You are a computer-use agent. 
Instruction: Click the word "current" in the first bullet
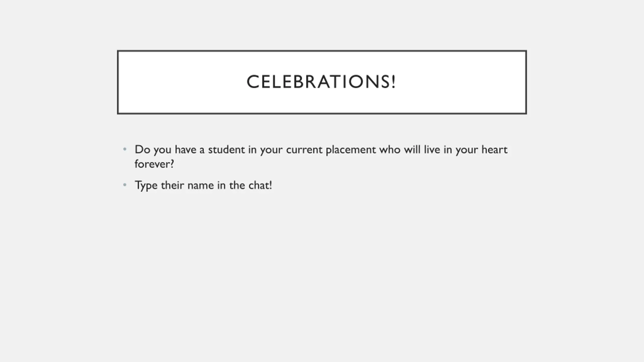click(x=304, y=150)
